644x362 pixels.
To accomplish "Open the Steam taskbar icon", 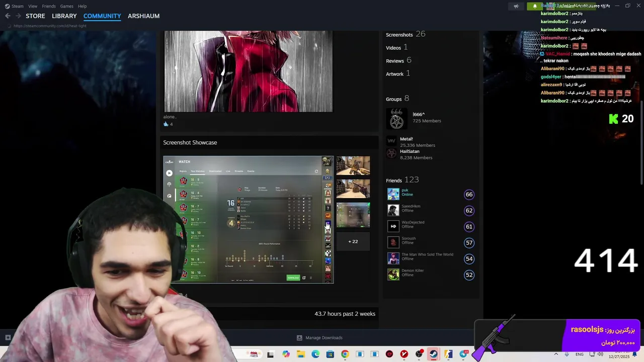I will (433, 354).
